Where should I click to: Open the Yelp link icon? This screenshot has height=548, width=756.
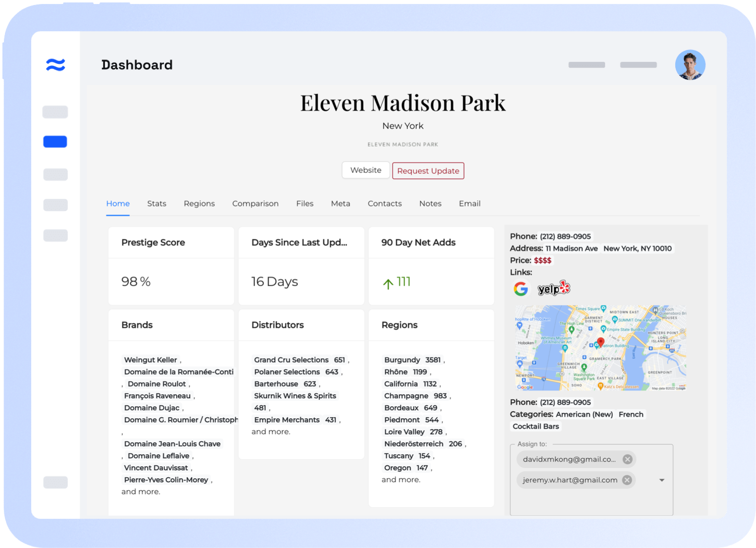[554, 288]
